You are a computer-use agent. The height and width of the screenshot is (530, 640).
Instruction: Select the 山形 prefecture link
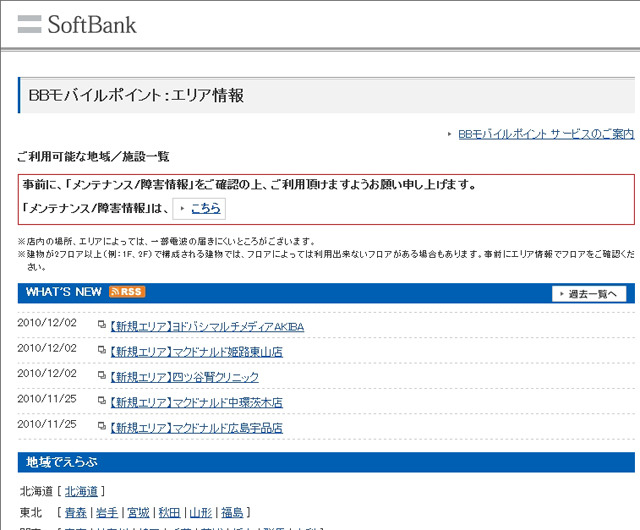(201, 512)
